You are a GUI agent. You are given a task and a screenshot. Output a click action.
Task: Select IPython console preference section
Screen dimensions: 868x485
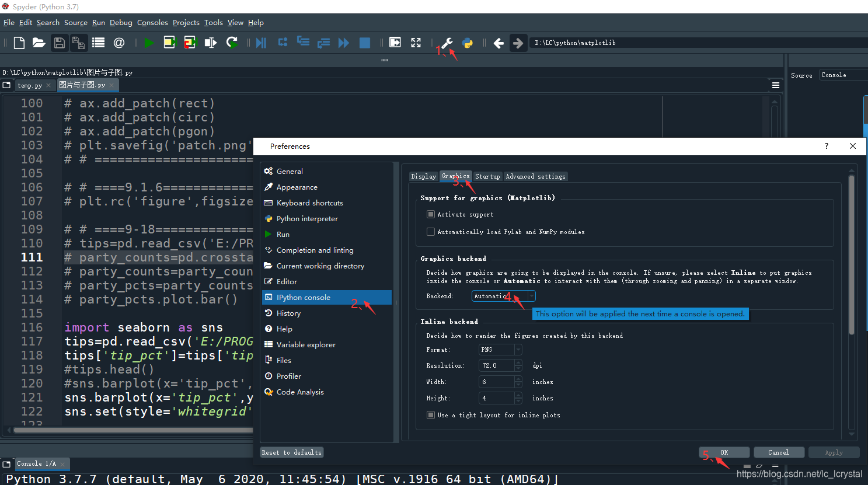[326, 297]
